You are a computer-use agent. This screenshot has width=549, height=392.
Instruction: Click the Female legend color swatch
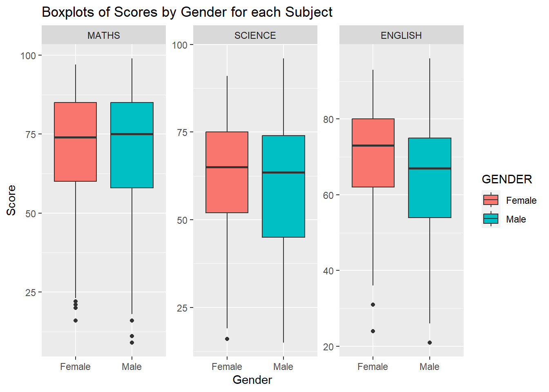pyautogui.click(x=491, y=200)
